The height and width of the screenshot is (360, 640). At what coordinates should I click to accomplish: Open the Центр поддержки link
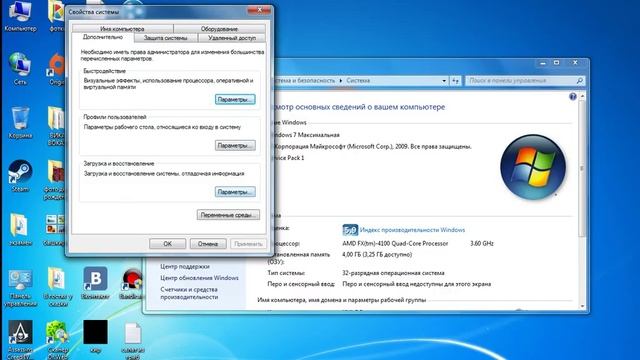point(185,266)
